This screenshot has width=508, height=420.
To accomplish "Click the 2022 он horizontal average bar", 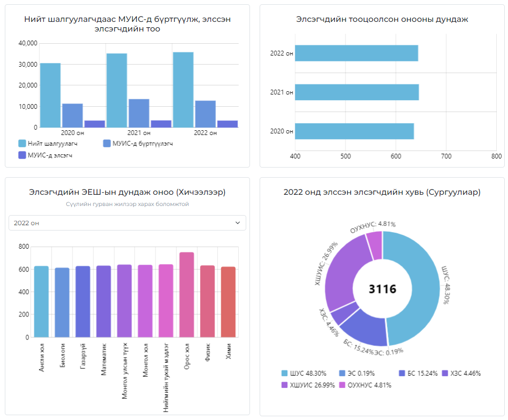I will (x=356, y=53).
